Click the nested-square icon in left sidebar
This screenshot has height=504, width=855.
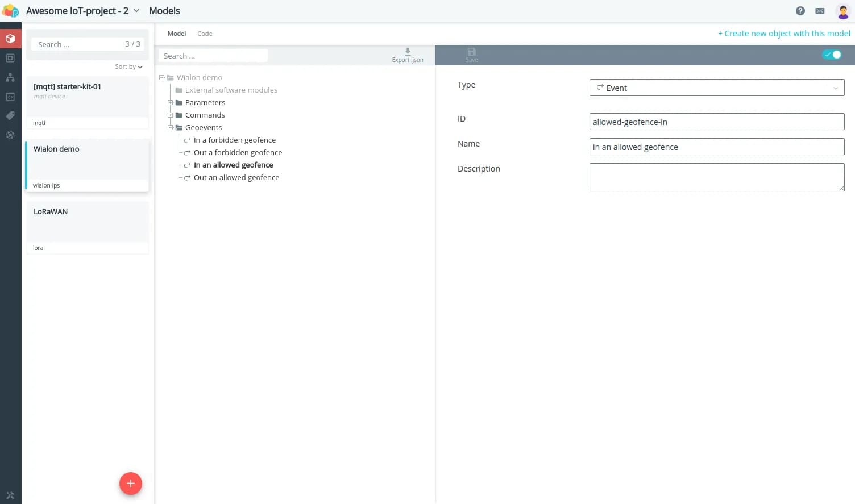coord(10,58)
